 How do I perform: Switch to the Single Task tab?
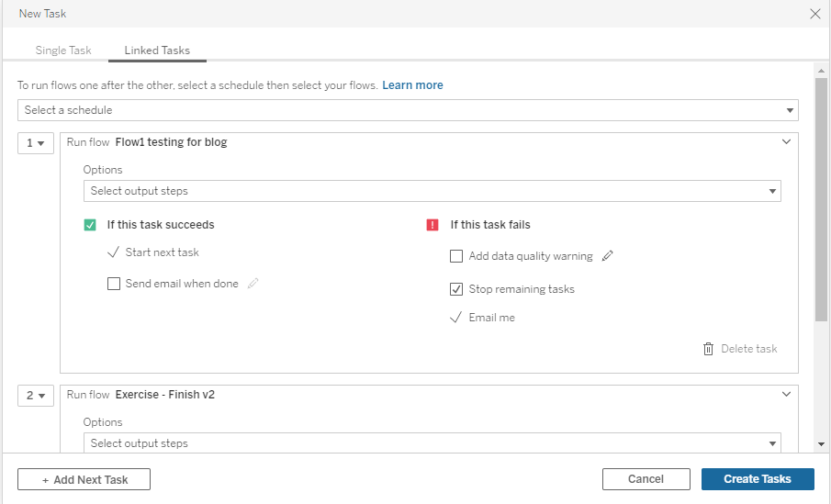click(x=63, y=50)
